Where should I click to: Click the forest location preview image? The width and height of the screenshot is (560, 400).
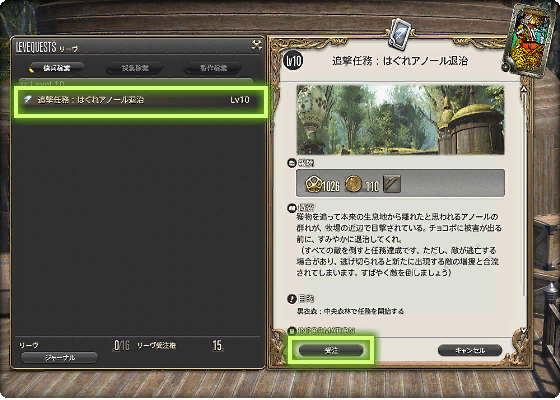point(400,120)
